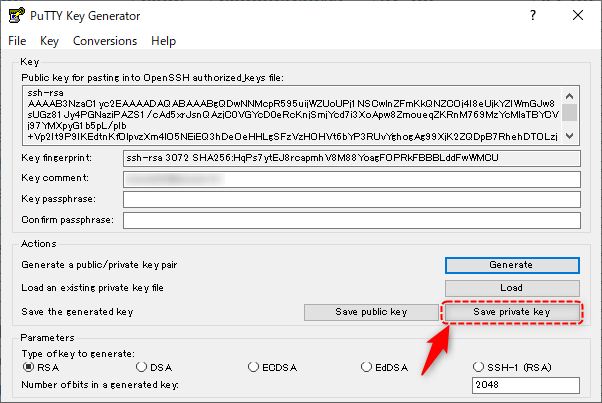Click 'Load an existing private key file' label

[x=93, y=288]
